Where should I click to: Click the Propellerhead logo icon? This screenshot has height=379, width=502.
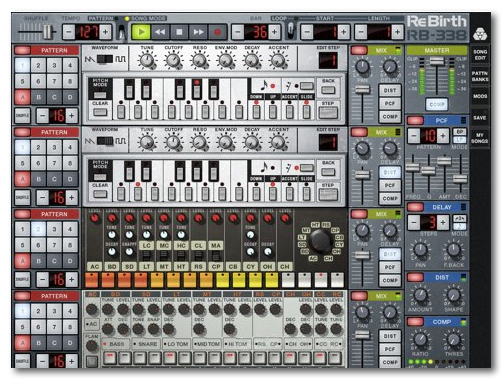point(480,33)
